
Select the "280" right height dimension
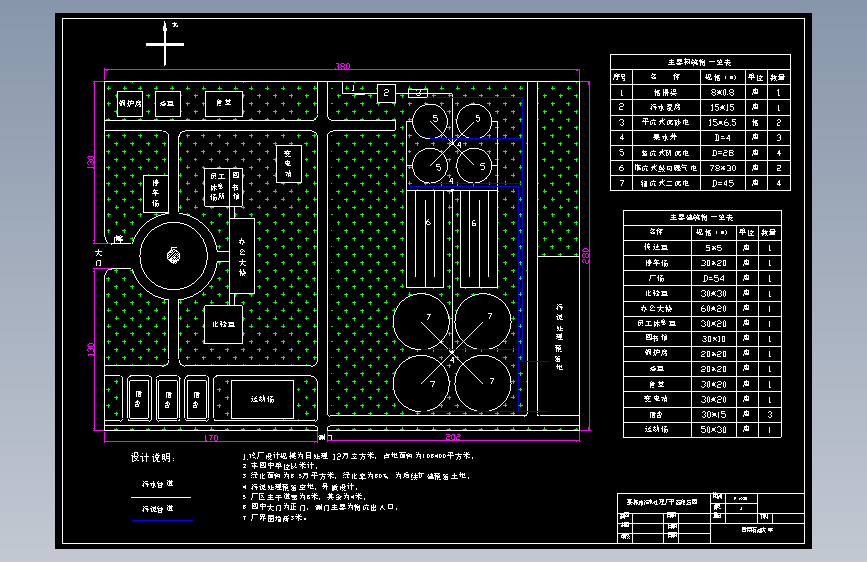click(586, 256)
